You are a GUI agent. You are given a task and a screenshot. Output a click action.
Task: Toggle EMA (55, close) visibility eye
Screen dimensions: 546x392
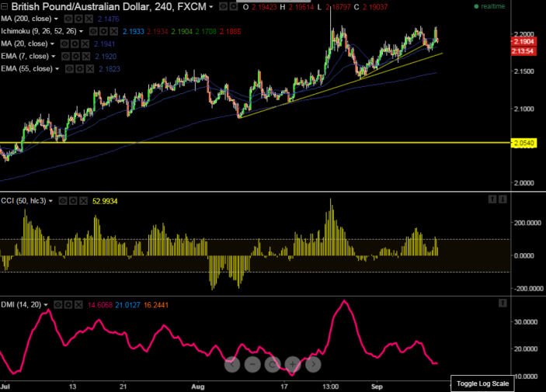[69, 69]
